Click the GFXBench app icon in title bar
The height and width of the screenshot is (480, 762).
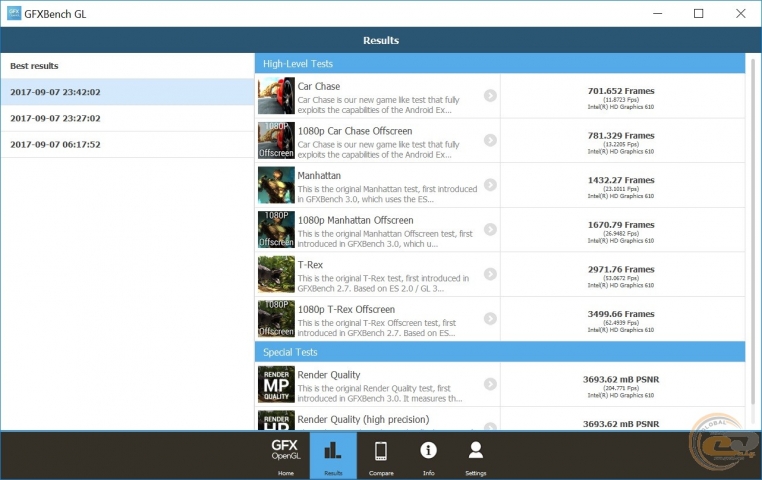tap(14, 14)
